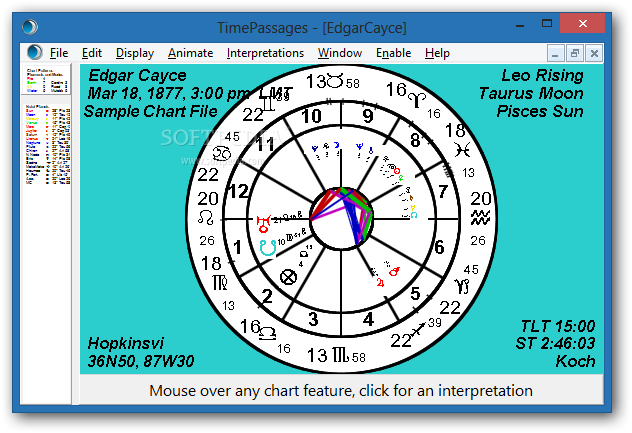Select the Scorpio glyph at the chart bottom
This screenshot has width=632, height=433.
point(341,356)
